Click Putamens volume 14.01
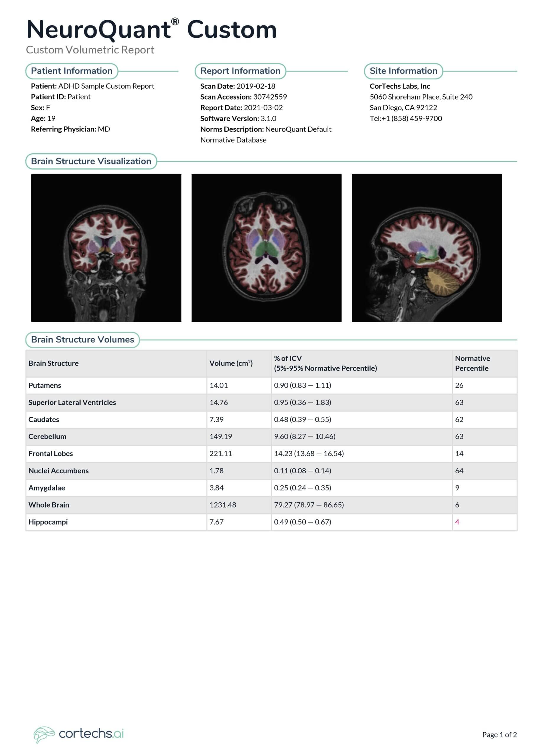The height and width of the screenshot is (756, 543). pos(218,385)
